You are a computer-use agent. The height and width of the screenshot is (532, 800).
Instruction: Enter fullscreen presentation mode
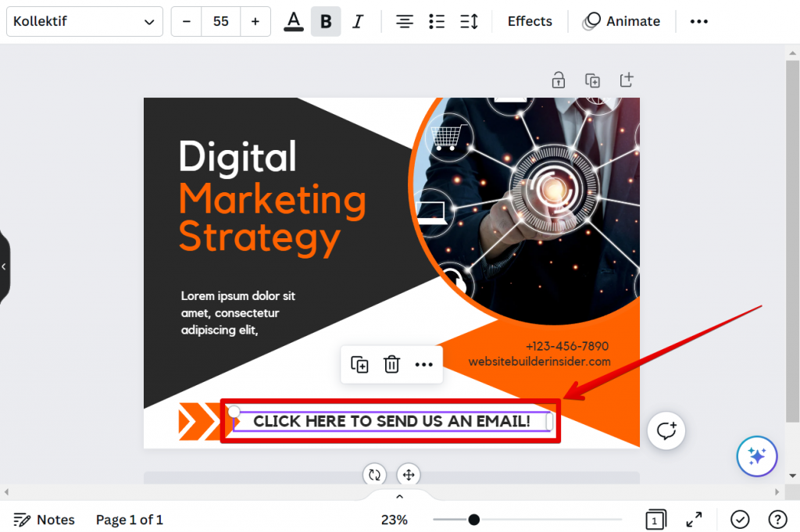coord(694,520)
